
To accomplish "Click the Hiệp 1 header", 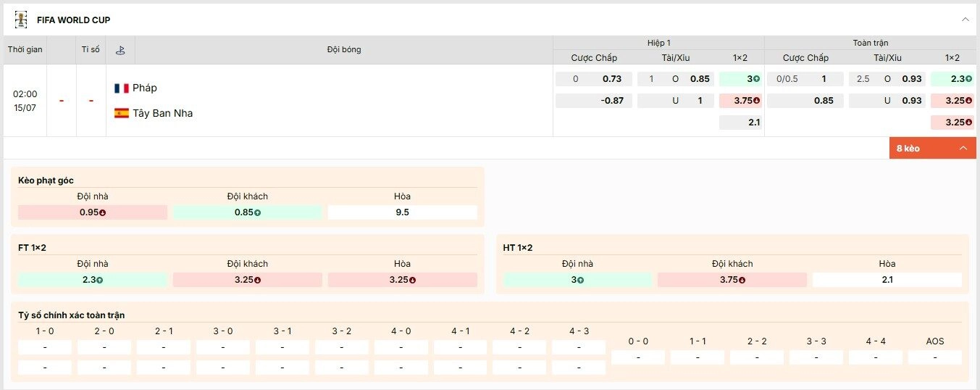I will (659, 43).
